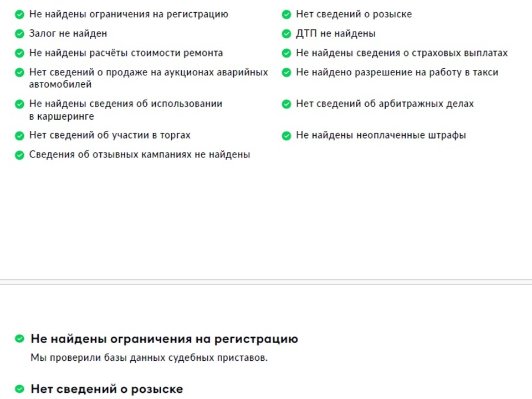This screenshot has height=399, width=532.
Task: Click the "Залог не найден" summary text
Action: 68,34
